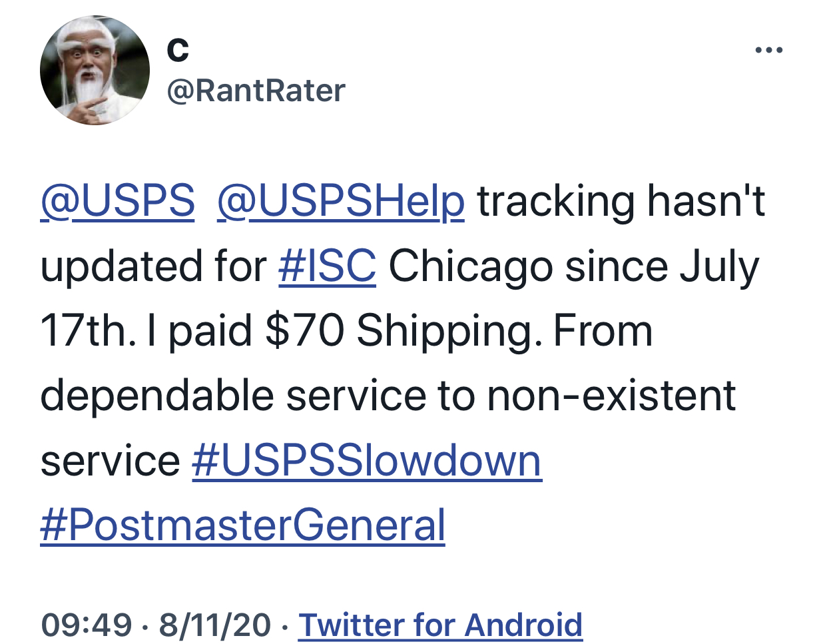Open the RantRater profile picture

(x=95, y=71)
